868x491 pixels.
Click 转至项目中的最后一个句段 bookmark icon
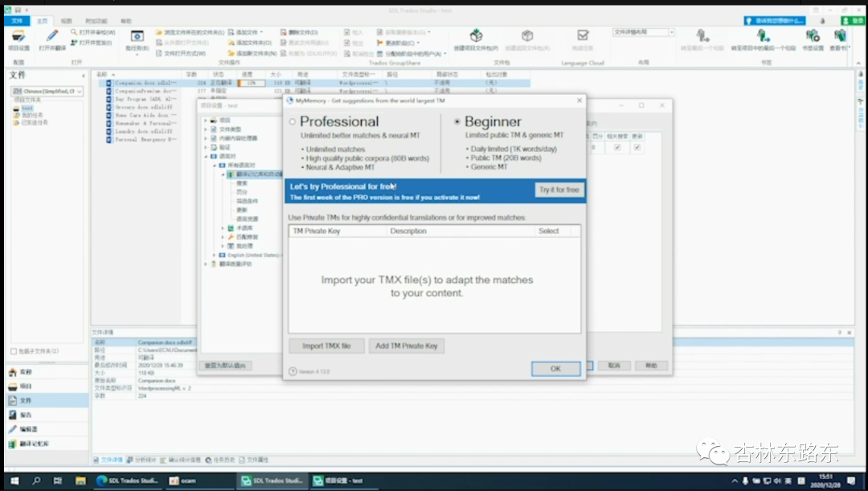[x=763, y=40]
